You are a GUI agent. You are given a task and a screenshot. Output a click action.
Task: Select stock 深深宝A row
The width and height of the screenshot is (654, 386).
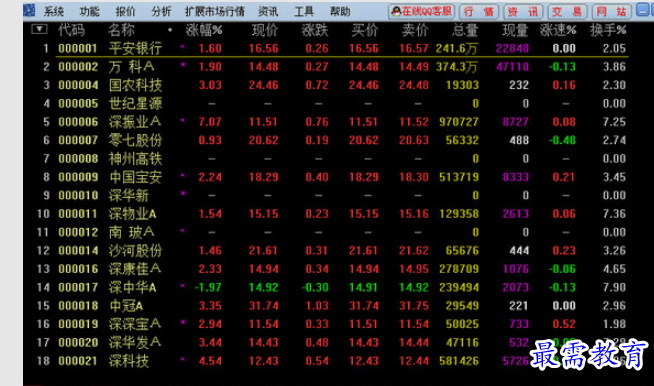[x=332, y=324]
